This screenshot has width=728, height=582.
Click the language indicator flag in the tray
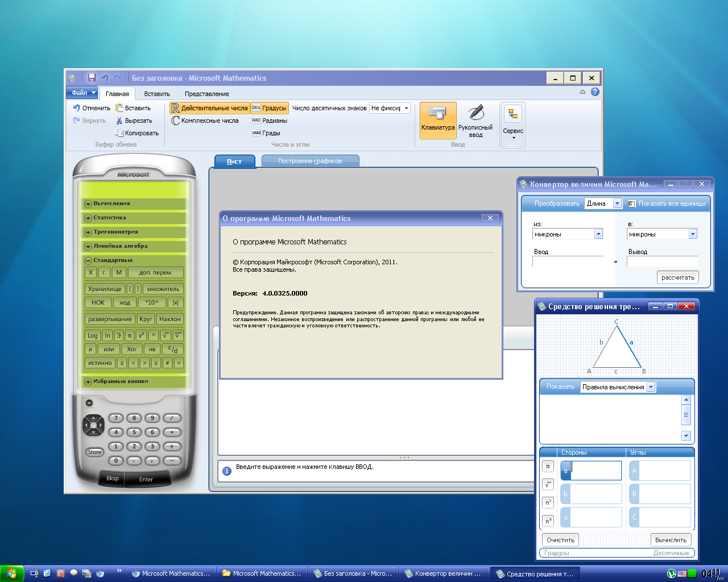click(682, 574)
